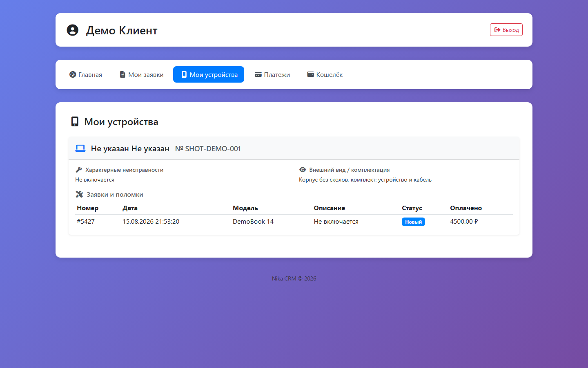Switch to the Мои заявки tab

141,74
